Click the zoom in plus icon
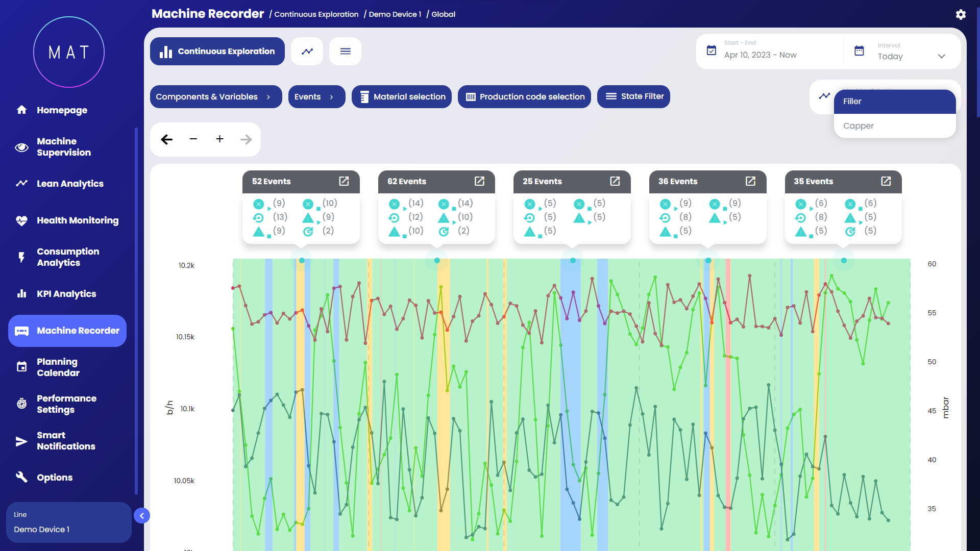Image resolution: width=980 pixels, height=551 pixels. (219, 139)
